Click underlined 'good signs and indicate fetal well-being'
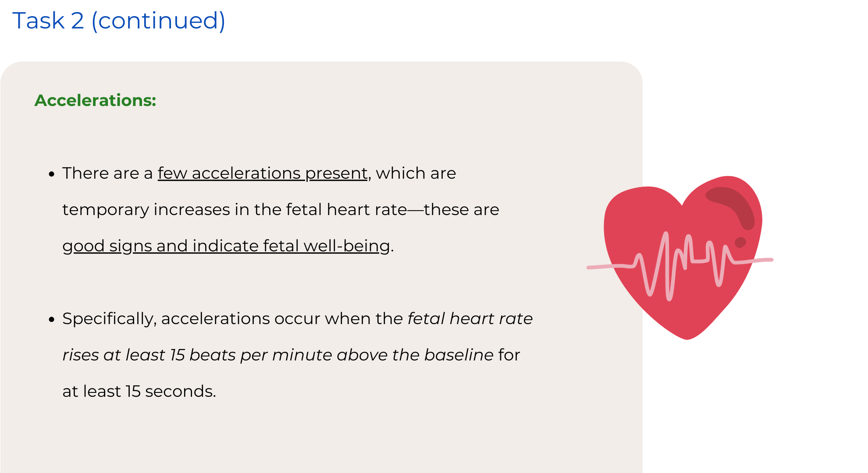 [226, 246]
